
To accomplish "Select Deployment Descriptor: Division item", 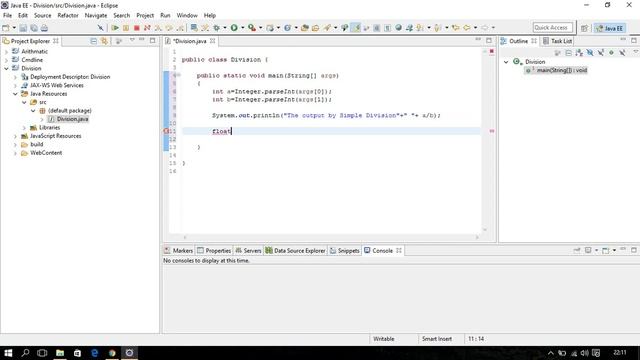I will [x=66, y=77].
